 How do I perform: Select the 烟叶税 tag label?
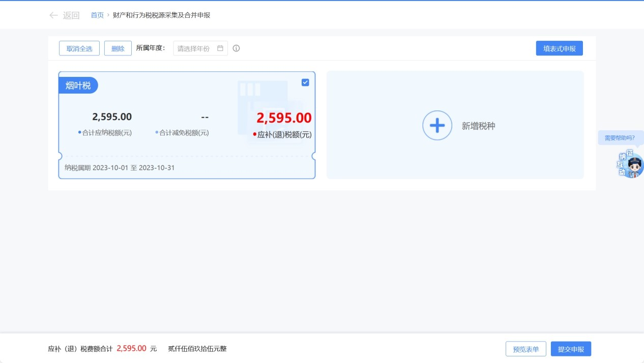[x=78, y=86]
